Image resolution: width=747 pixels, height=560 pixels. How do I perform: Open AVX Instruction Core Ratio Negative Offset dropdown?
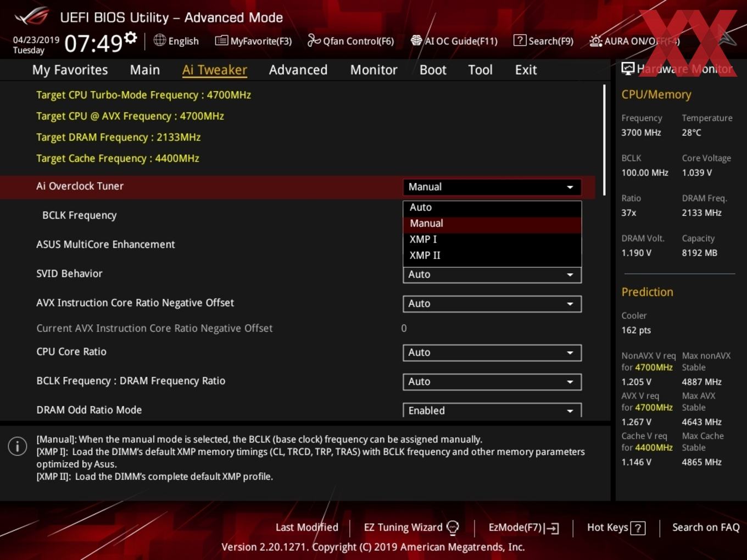(492, 304)
